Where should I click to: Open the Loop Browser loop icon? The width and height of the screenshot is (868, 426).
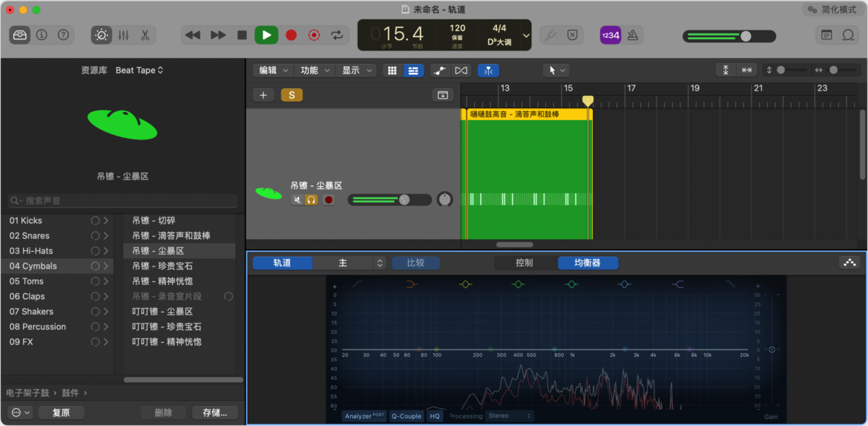[848, 35]
